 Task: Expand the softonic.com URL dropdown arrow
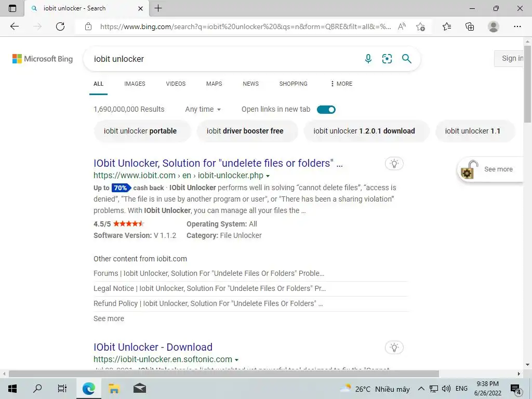click(236, 360)
